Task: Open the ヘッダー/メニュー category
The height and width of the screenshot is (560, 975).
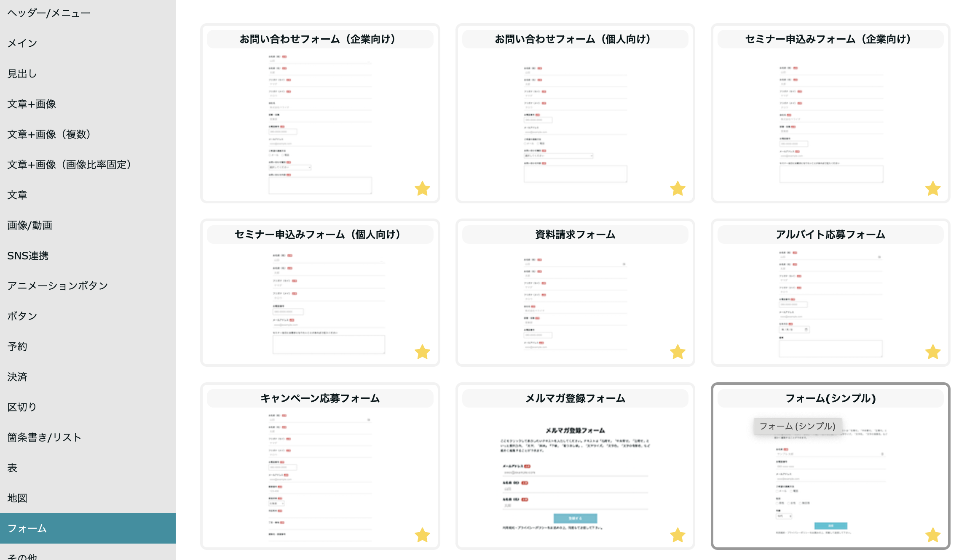Action: [49, 13]
